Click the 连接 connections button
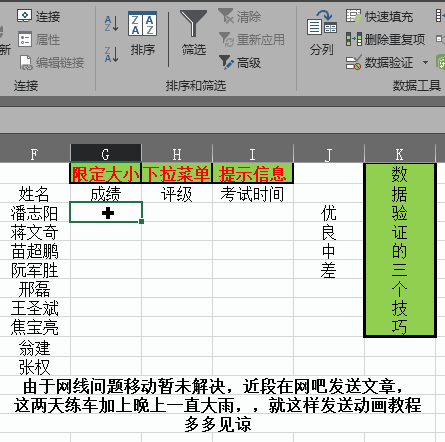This screenshot has height=442, width=445. (x=39, y=16)
